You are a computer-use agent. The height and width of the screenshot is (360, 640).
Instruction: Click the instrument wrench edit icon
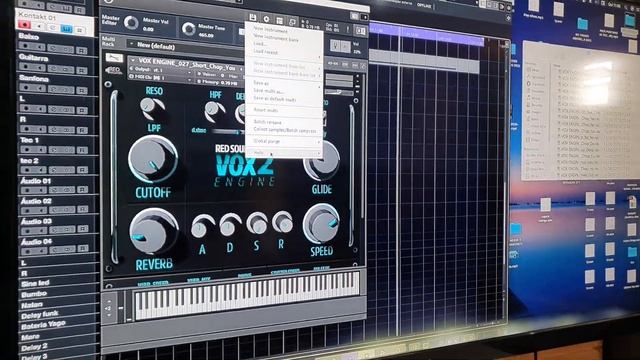114,58
